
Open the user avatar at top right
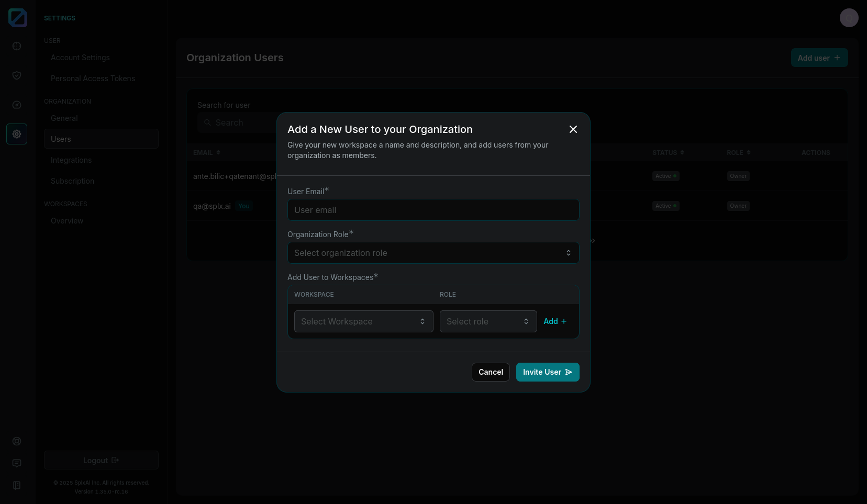coord(849,18)
